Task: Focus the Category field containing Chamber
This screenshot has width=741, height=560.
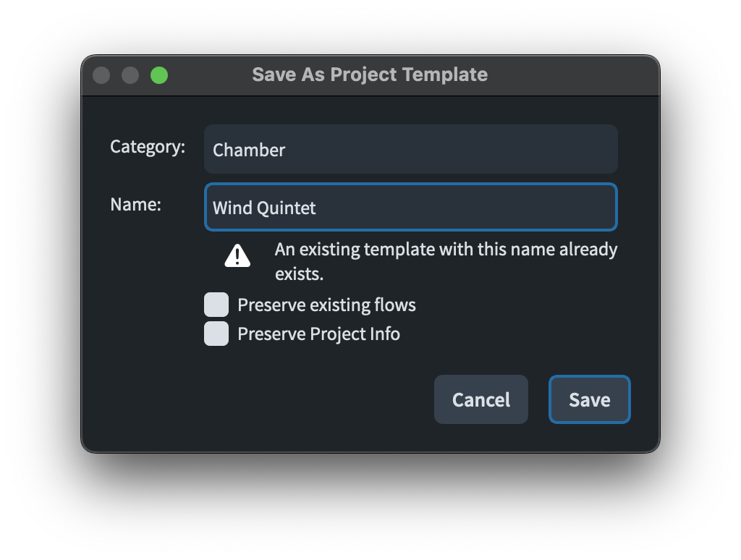Action: click(410, 150)
